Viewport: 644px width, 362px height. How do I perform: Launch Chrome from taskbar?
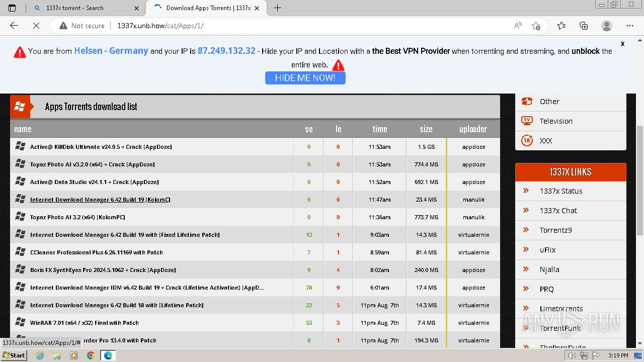91,355
